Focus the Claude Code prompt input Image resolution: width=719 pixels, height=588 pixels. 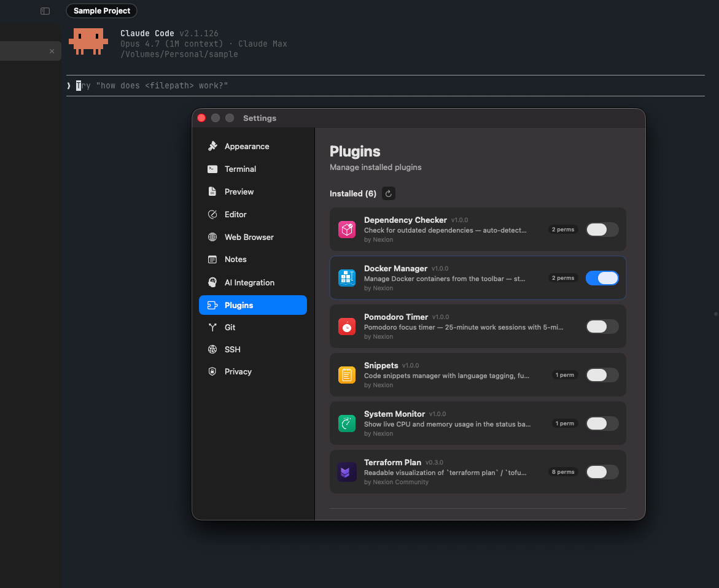[385, 86]
